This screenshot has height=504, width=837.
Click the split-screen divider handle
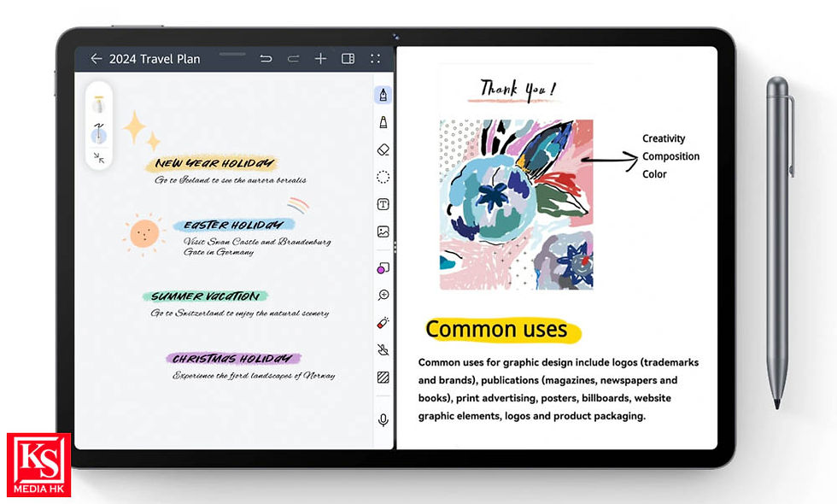click(x=395, y=247)
